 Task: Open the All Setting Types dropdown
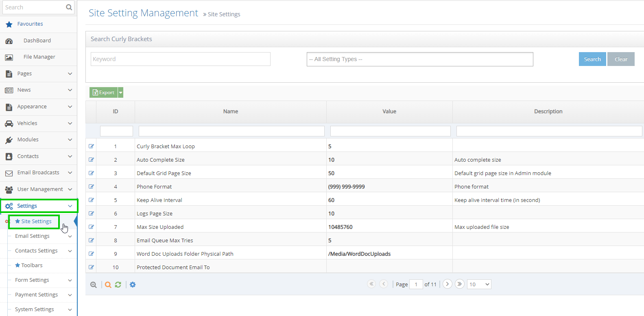click(x=419, y=59)
